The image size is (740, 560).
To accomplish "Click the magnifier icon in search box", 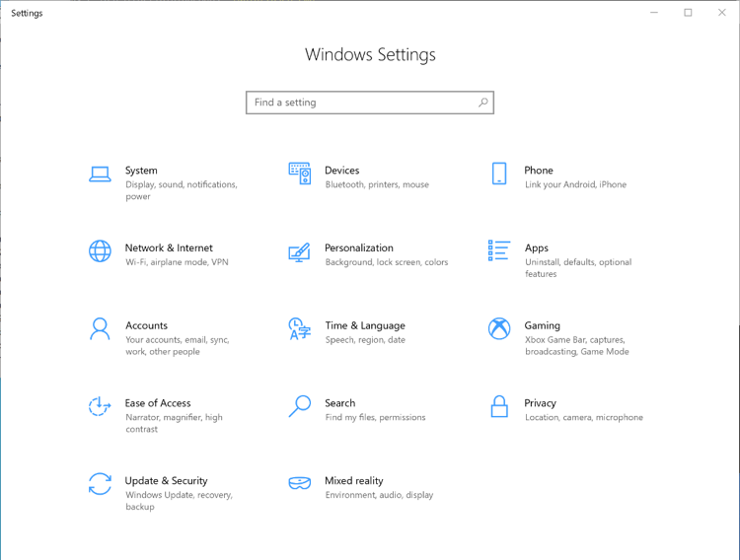I will [x=482, y=103].
